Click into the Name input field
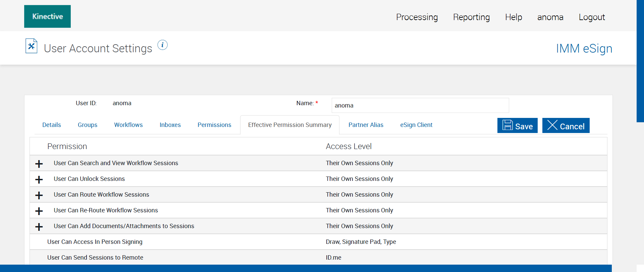 pyautogui.click(x=420, y=106)
